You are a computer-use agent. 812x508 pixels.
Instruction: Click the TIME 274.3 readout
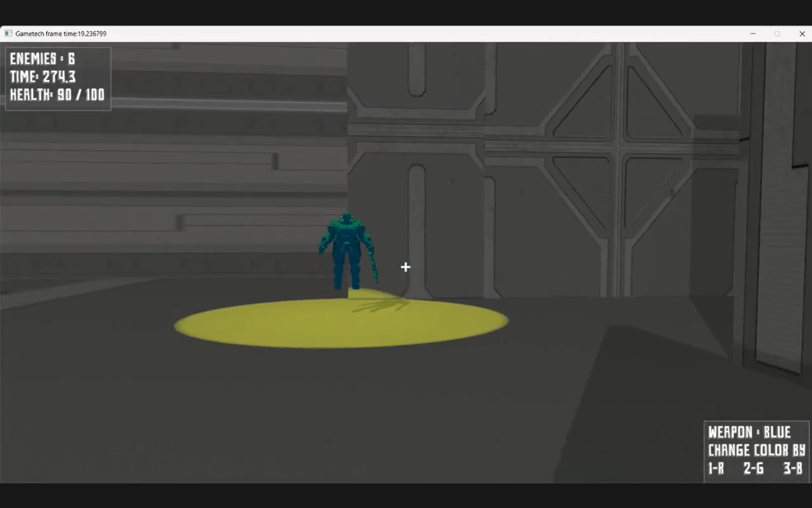click(43, 77)
